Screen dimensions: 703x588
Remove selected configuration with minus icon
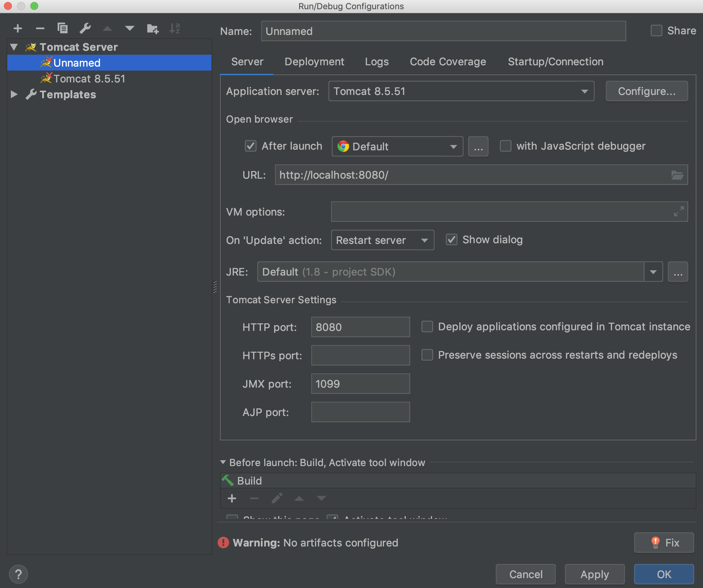tap(40, 28)
